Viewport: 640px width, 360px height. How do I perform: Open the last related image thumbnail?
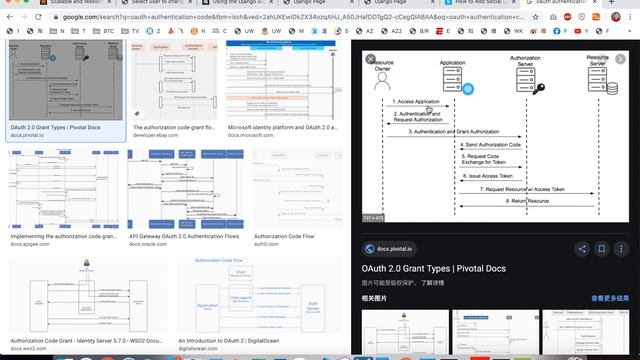coord(586,332)
